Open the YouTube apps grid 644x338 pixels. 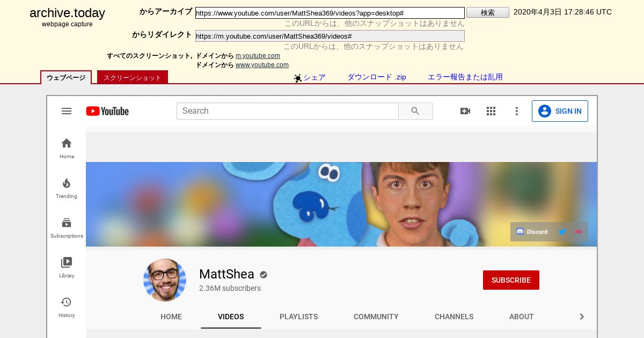click(x=491, y=111)
